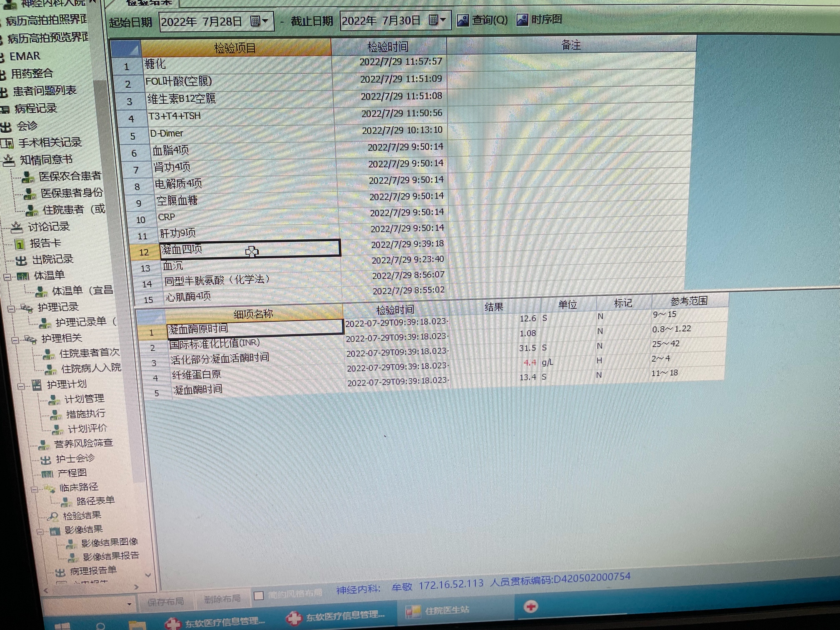Toggle the 简约风格布局 checkbox
This screenshot has width=840, height=630.
[258, 595]
